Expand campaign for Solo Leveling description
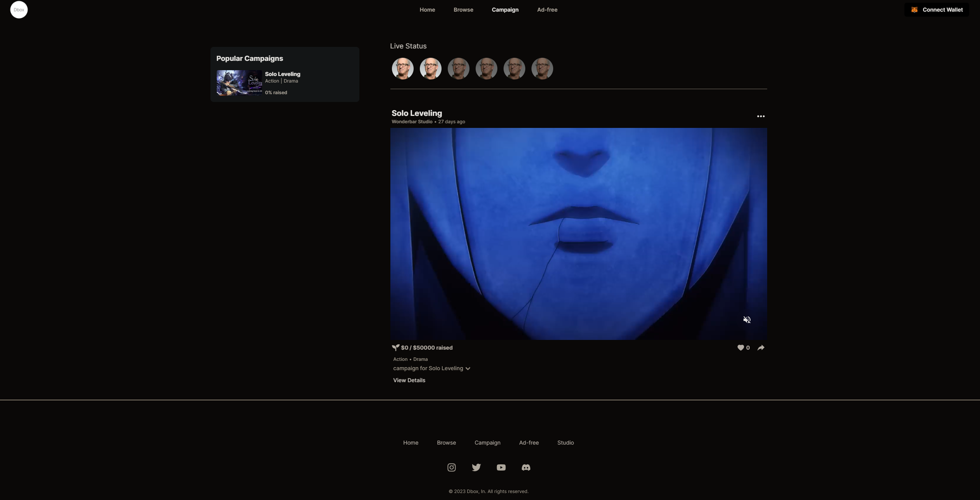980x500 pixels. [x=468, y=369]
